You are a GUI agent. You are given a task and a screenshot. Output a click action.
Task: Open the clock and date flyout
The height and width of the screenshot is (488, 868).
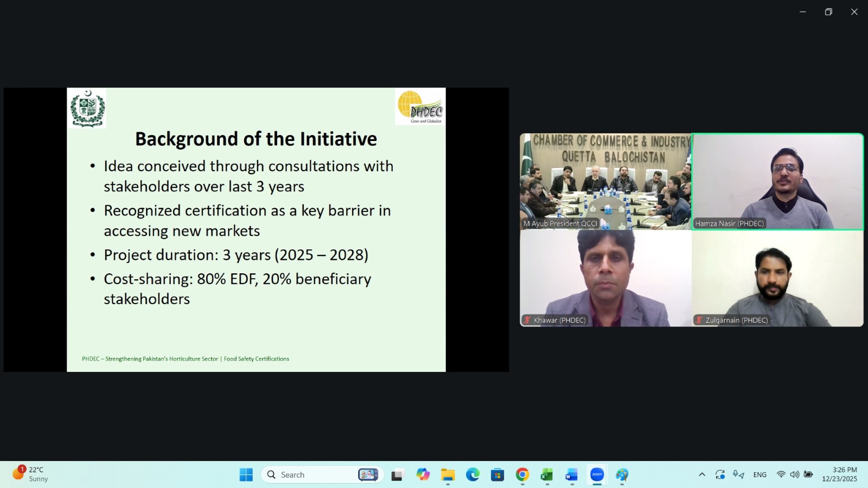839,474
